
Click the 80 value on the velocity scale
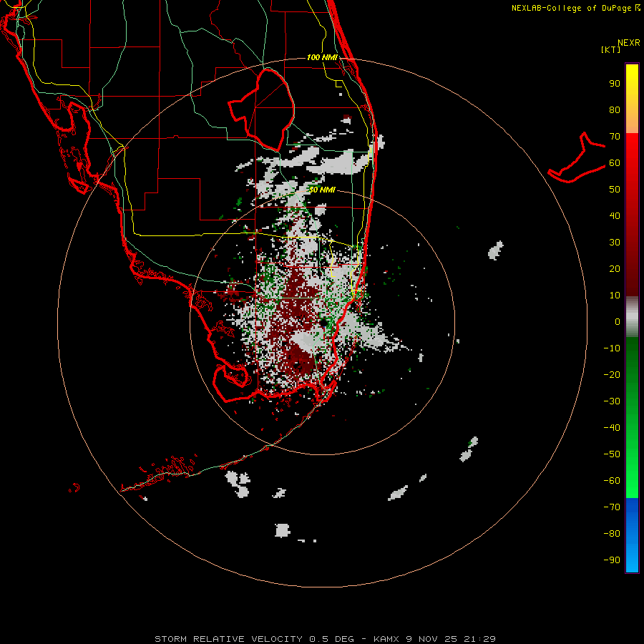[x=615, y=109]
